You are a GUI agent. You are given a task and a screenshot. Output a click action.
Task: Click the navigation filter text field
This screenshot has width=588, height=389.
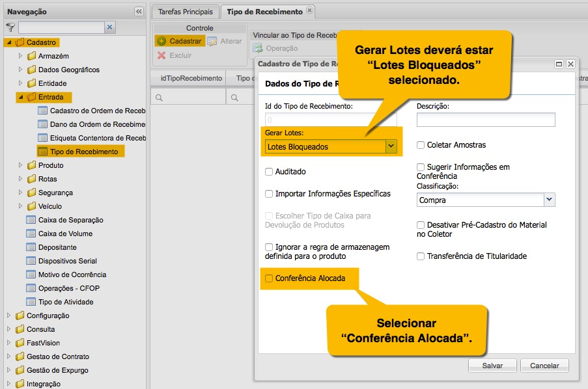click(x=61, y=27)
